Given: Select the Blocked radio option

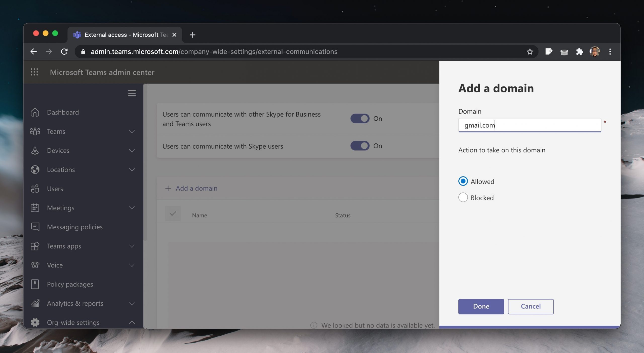Looking at the screenshot, I should click(x=463, y=197).
